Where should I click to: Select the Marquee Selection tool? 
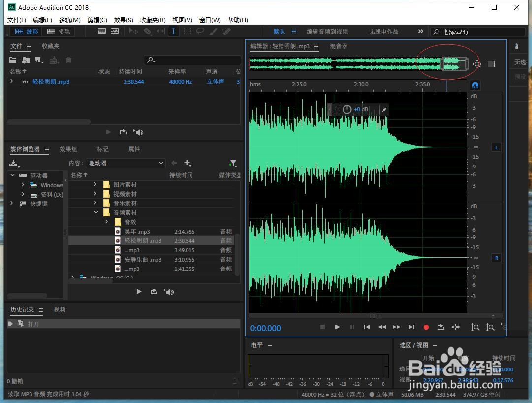pos(188,31)
